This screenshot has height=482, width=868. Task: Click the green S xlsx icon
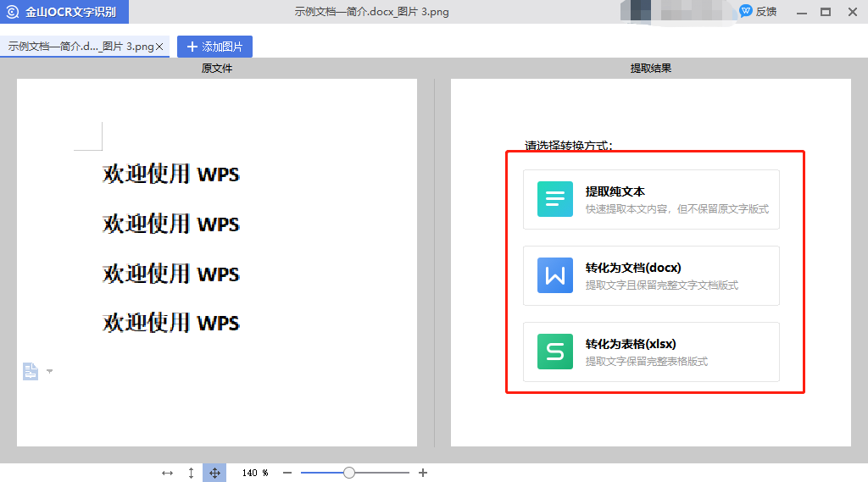tap(555, 352)
